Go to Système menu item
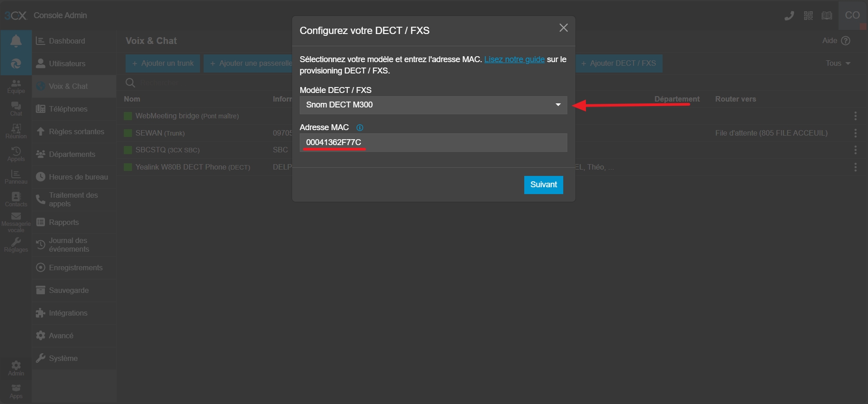Screen dimensions: 868x404 click(x=74, y=358)
